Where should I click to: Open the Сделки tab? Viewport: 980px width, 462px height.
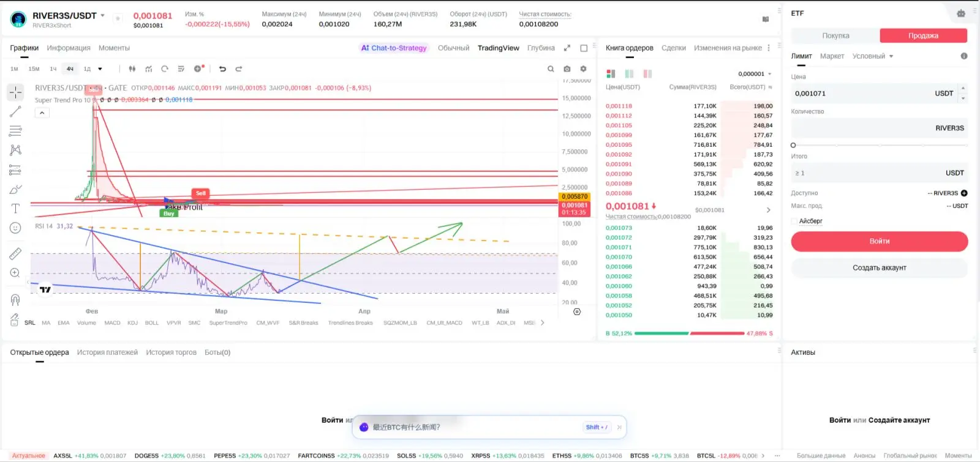tap(674, 48)
